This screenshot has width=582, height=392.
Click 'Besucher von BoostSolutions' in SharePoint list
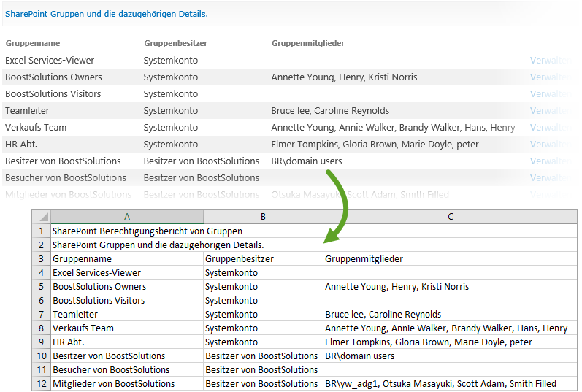click(66, 178)
